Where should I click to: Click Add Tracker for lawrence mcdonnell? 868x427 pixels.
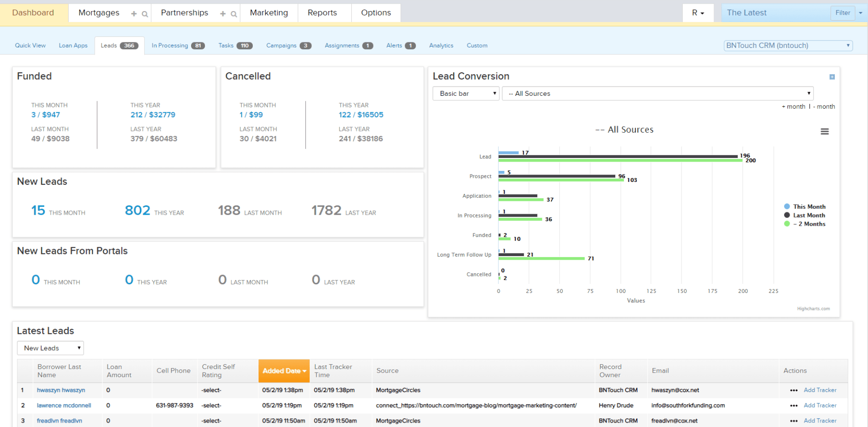coord(820,405)
